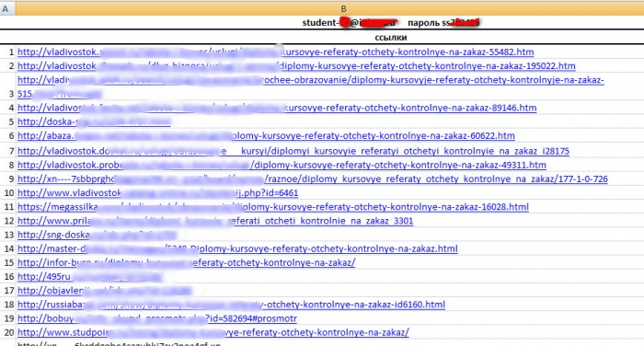Open row 7 link ending i28175
Viewport: 644px width, 346px height.
pos(293,151)
